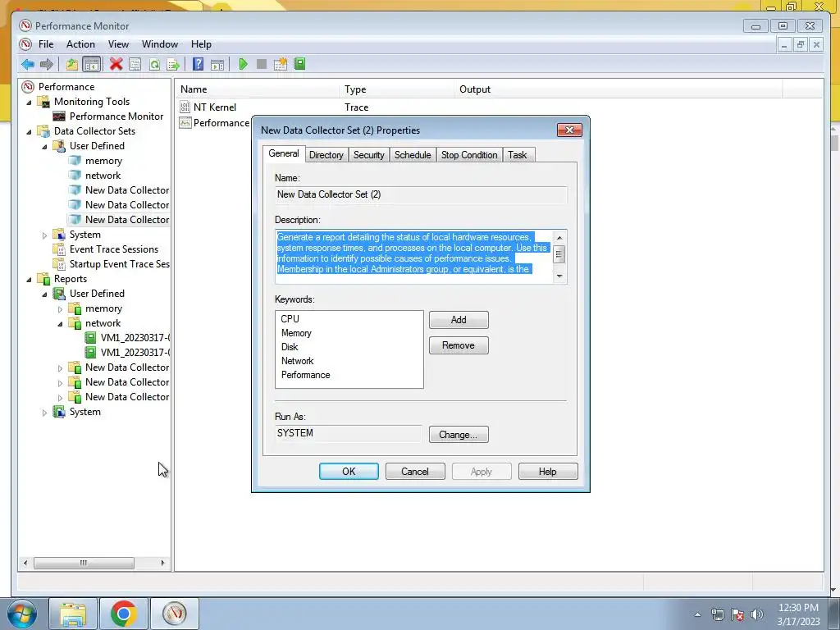Collapse the Monitoring Tools tree node
840x630 pixels.
tap(29, 103)
